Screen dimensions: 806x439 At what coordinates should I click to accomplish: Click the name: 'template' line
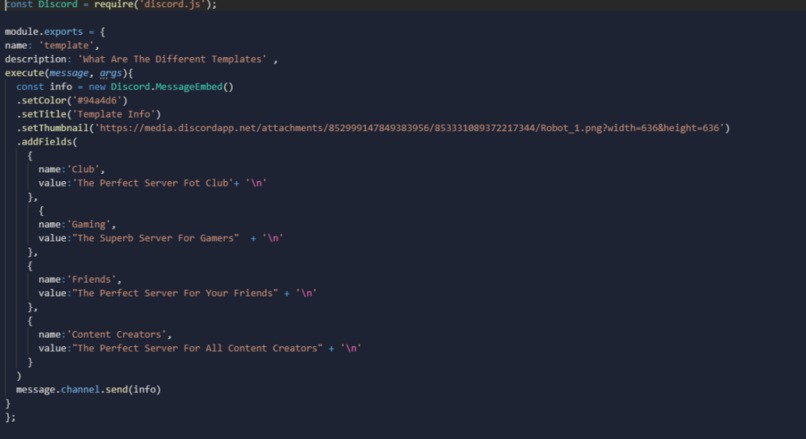click(51, 46)
